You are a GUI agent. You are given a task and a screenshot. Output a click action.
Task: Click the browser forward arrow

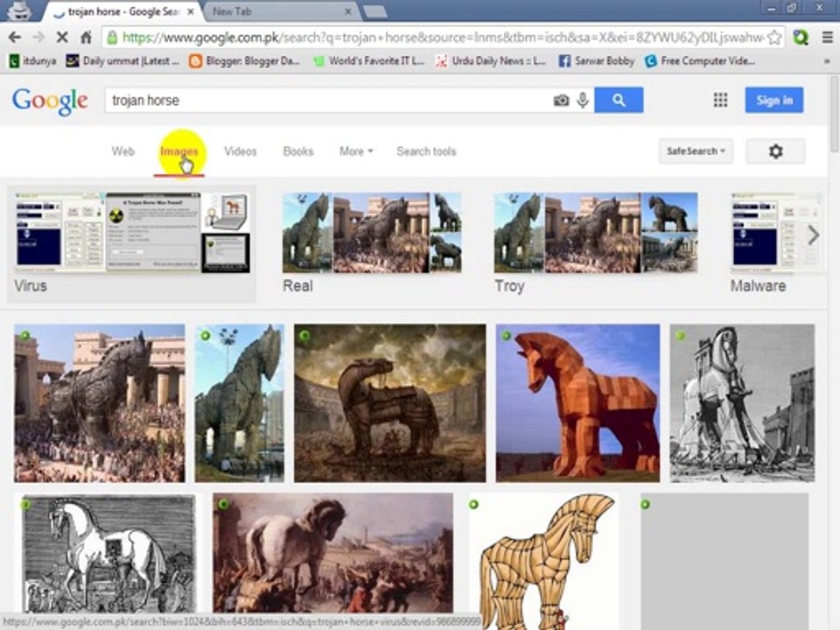pos(38,37)
